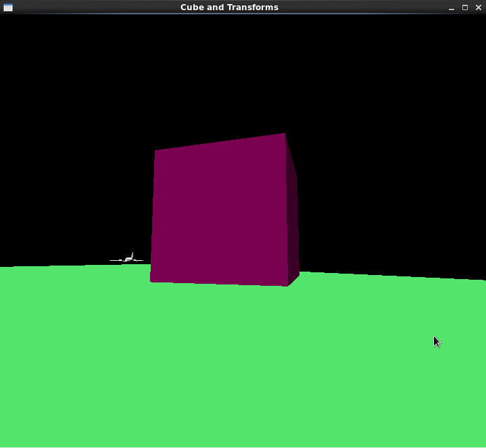This screenshot has height=448, width=486.
Task: Close the Cube and Transforms window
Action: click(479, 7)
